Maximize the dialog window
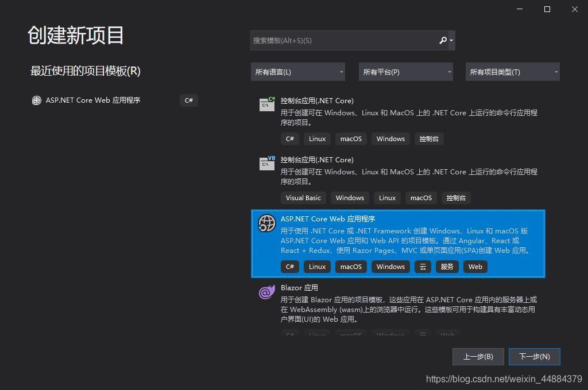 coord(547,9)
